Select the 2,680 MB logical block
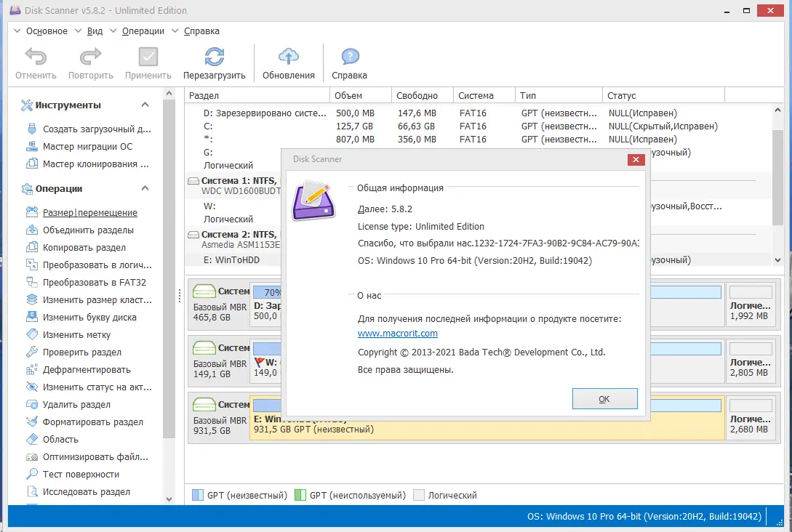 [x=751, y=419]
